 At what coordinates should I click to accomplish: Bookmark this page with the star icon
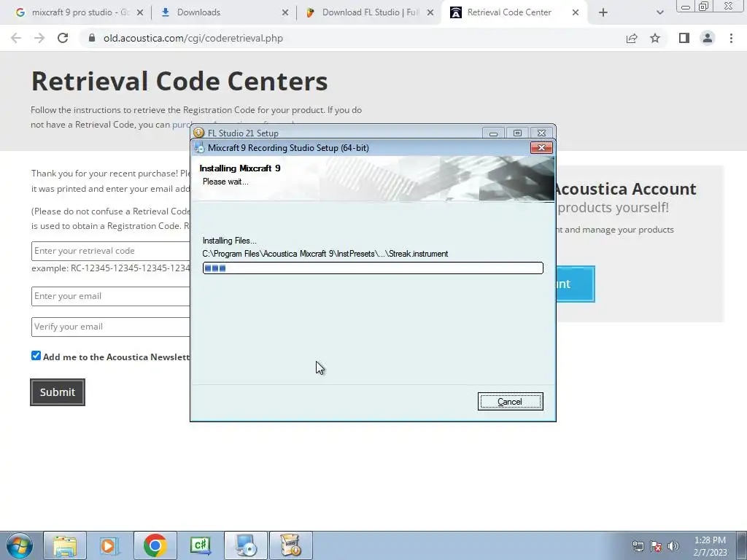pos(655,38)
